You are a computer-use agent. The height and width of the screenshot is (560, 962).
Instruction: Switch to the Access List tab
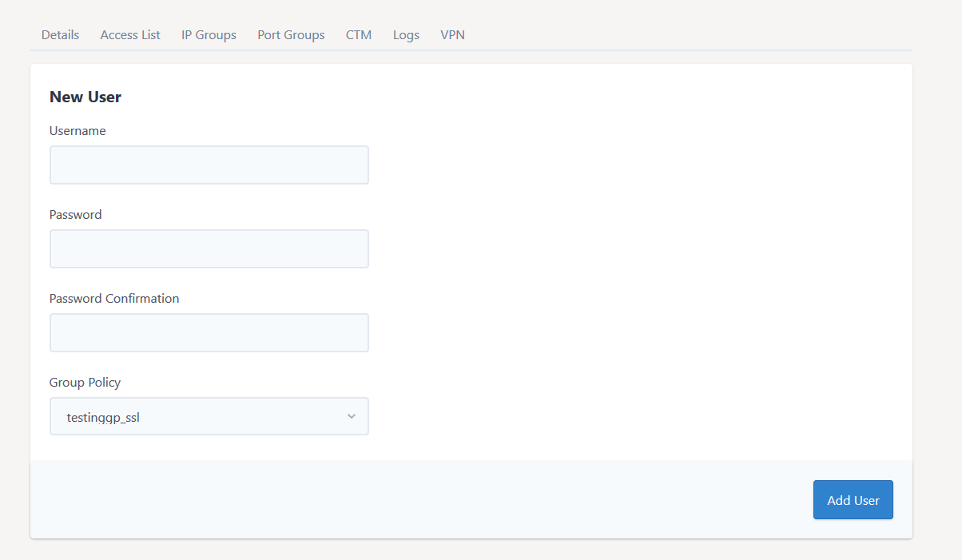click(130, 35)
